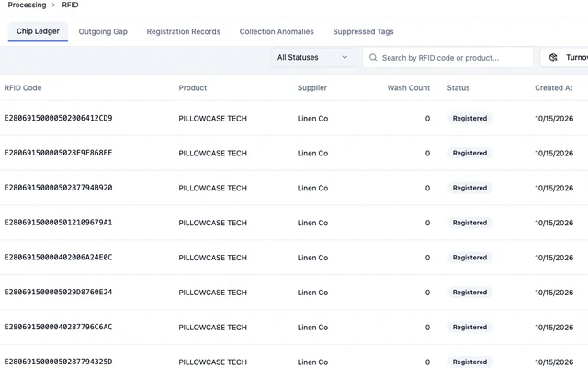Image resolution: width=588 pixels, height=368 pixels.
Task: Focus the RFID code search field
Action: coord(447,57)
